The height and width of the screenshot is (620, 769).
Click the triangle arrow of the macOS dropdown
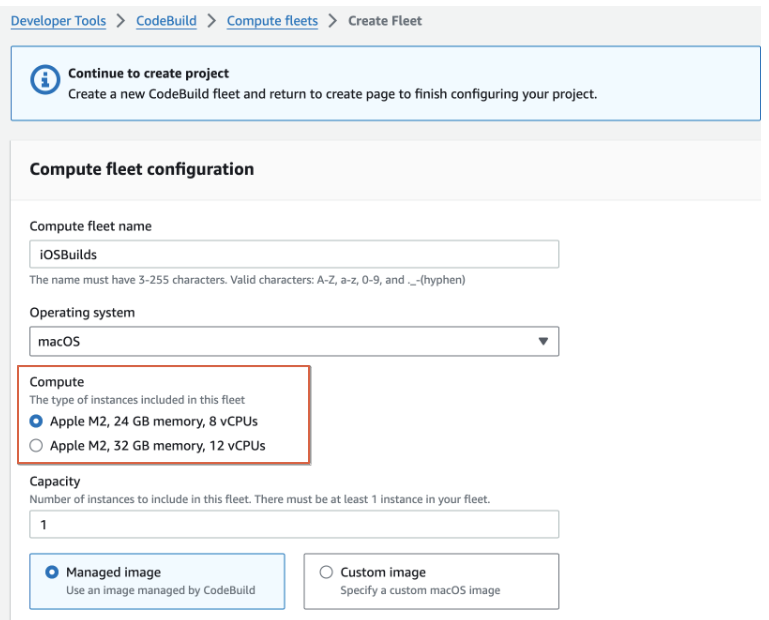543,341
